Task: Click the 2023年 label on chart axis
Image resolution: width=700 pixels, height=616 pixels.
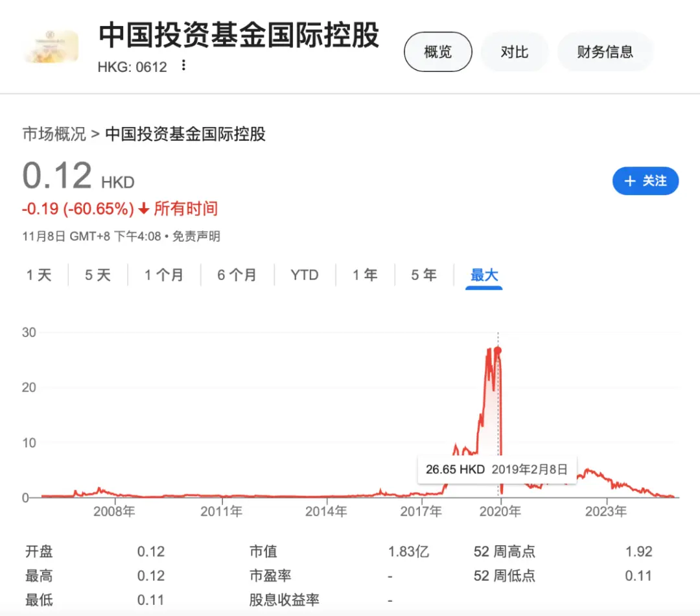Action: (605, 512)
